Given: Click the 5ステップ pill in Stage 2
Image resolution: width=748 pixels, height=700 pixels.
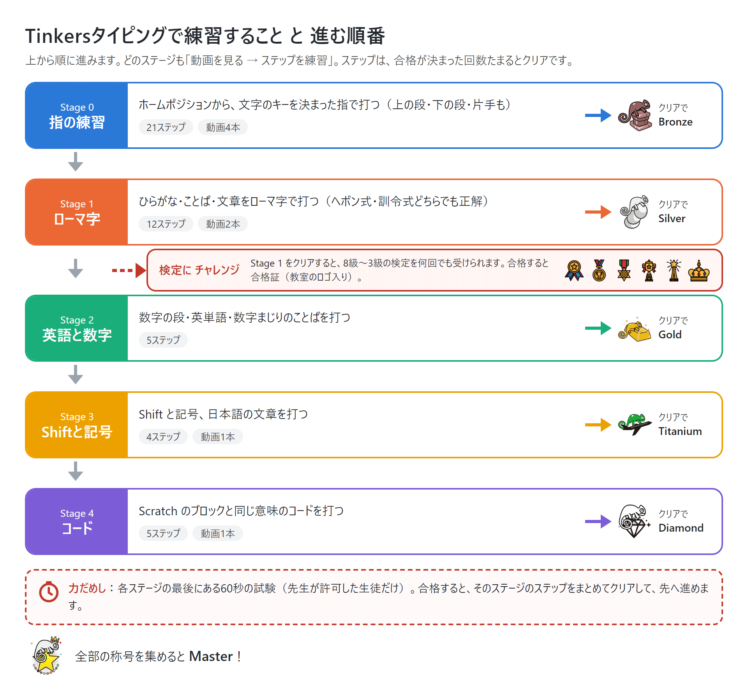Looking at the screenshot, I should pyautogui.click(x=163, y=340).
